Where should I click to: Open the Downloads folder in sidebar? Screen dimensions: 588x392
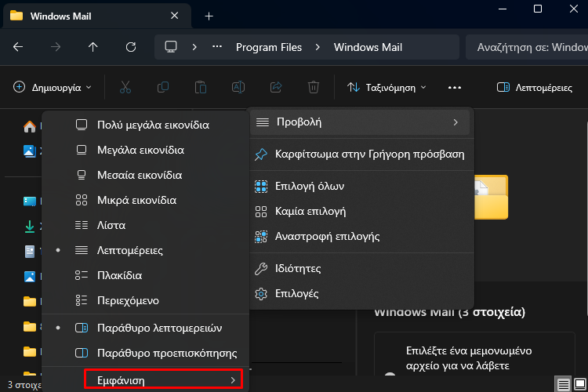point(30,227)
